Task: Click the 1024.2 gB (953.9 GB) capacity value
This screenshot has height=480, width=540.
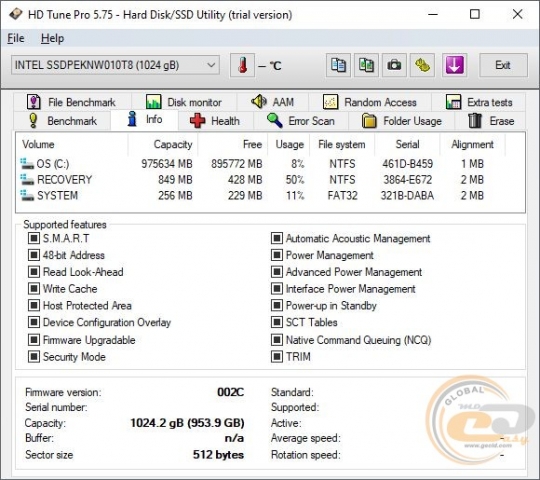Action: [187, 423]
